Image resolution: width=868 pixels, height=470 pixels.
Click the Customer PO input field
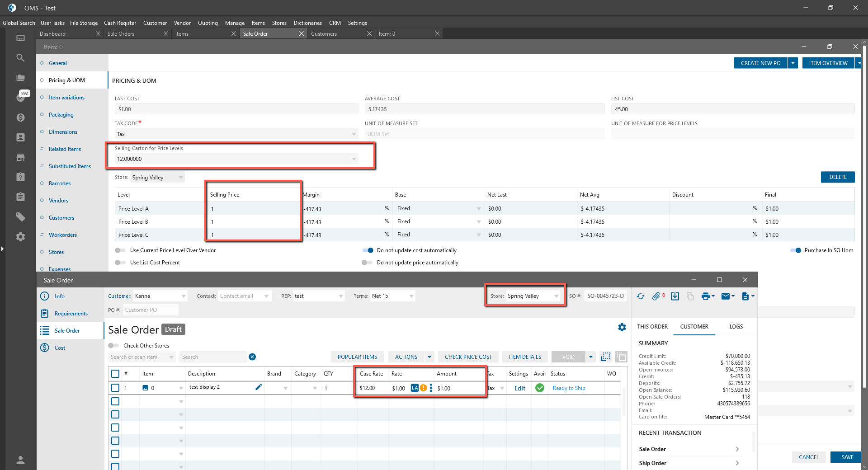pos(151,310)
